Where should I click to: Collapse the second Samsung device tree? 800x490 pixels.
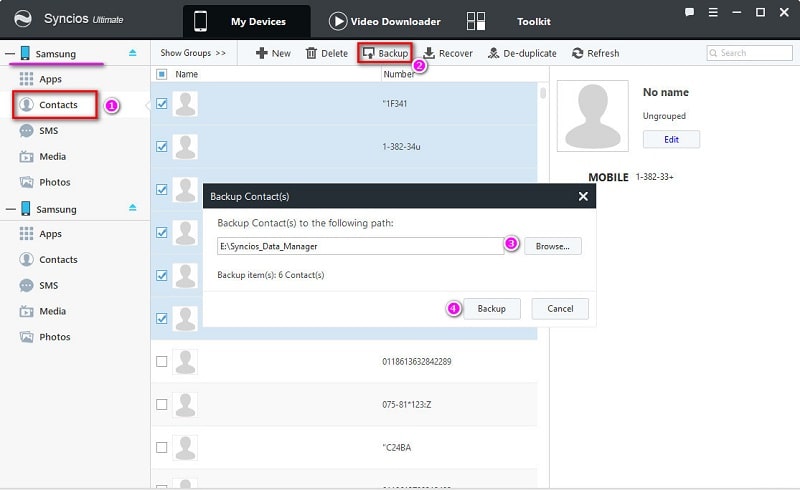[11, 209]
